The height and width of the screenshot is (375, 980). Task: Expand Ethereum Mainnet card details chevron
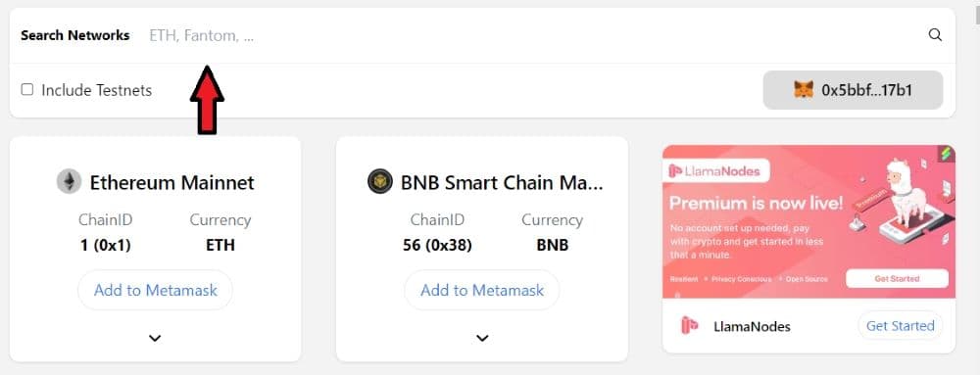coord(155,338)
